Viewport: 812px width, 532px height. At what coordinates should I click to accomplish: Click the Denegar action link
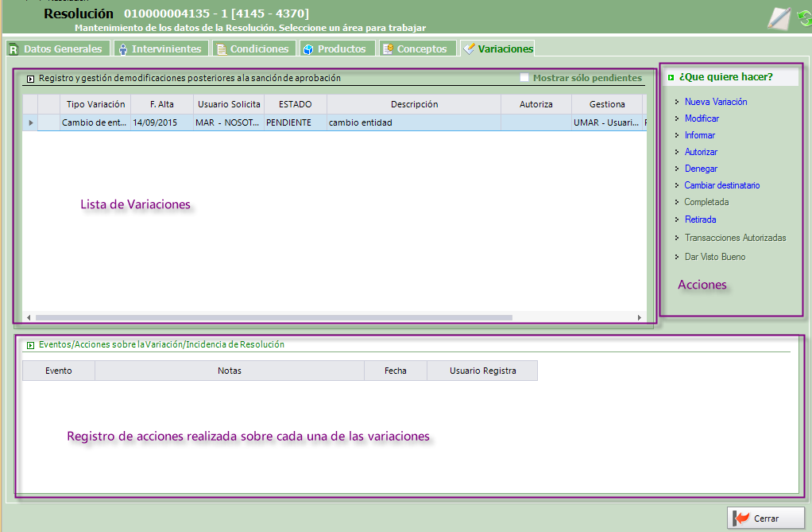[701, 169]
